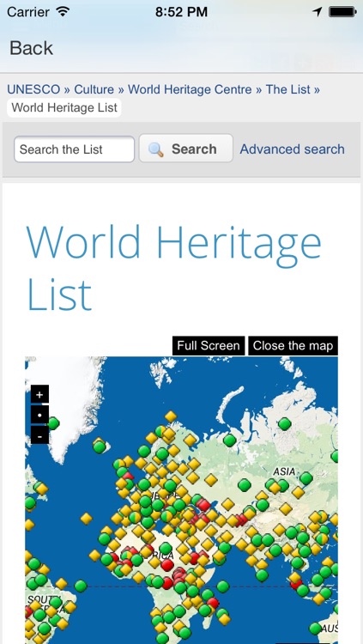Select the yellow diamond marker in mid-Atlantic
Screen dimensions: 363x644
click(x=86, y=519)
